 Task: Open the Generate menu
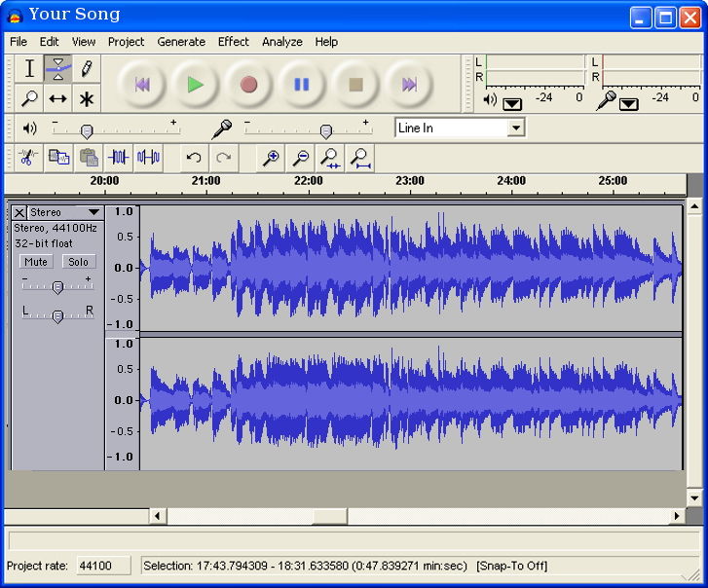coord(181,42)
